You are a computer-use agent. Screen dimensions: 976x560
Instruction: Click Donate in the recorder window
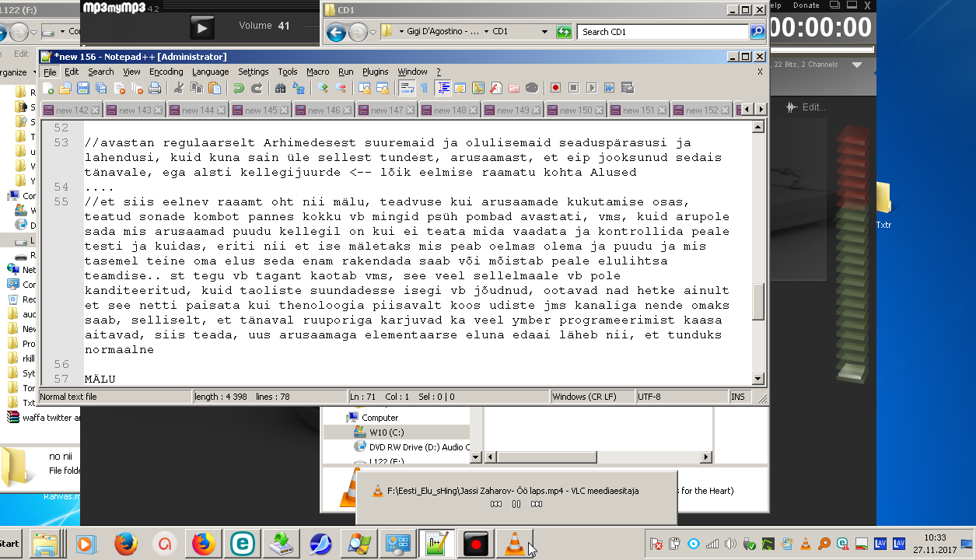pos(806,5)
